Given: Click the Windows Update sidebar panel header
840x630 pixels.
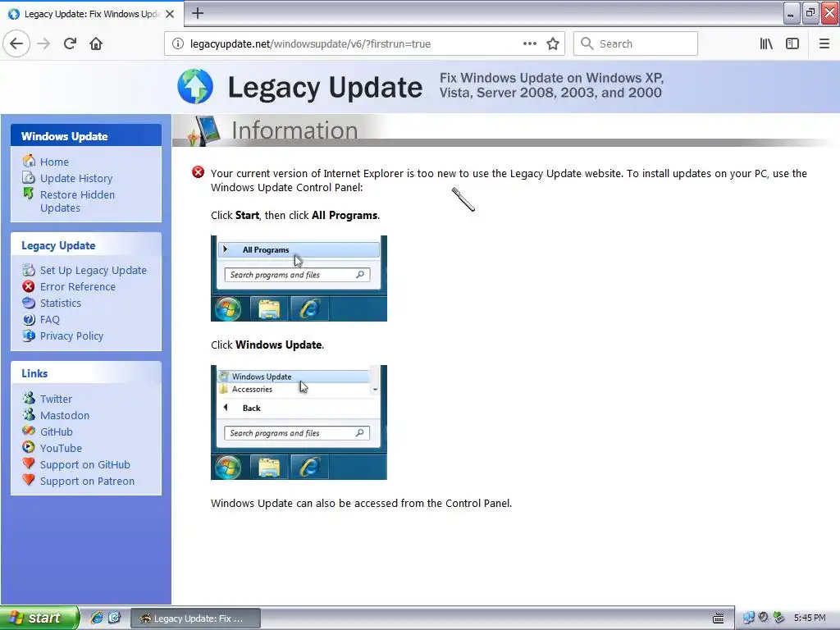Looking at the screenshot, I should click(85, 136).
